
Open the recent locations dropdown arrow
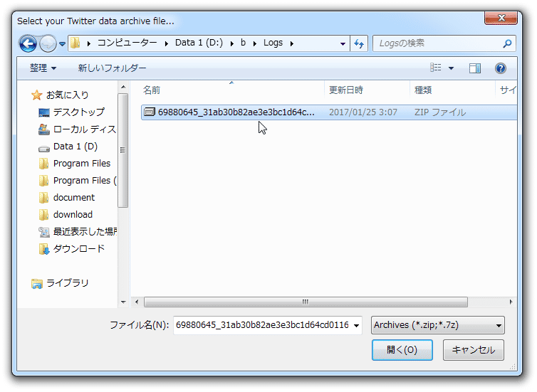(x=63, y=44)
